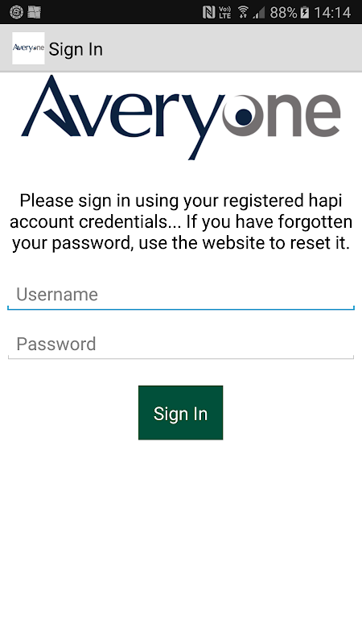
Task: Tap the cellular signal strength icon
Action: 258,13
